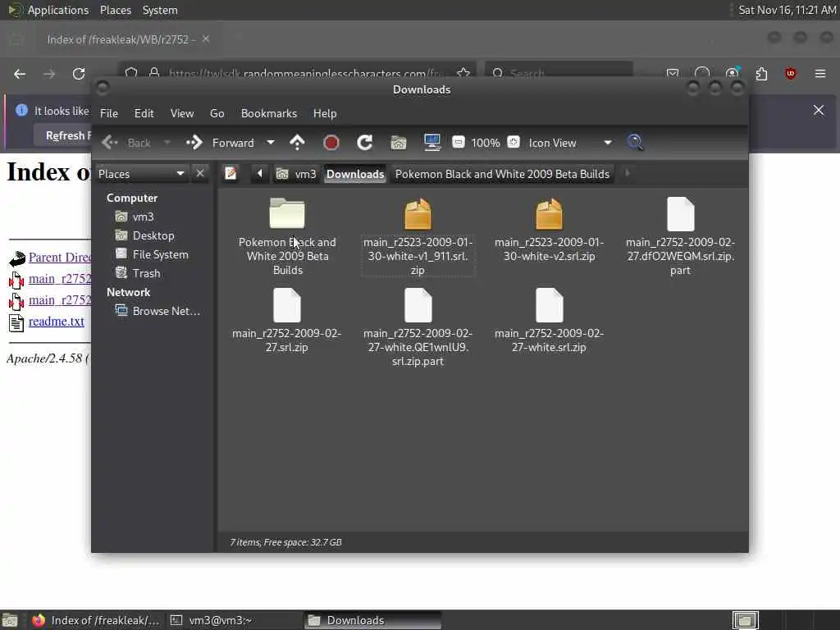Click the date and time clock
Image resolution: width=840 pixels, height=630 pixels.
[x=787, y=10]
